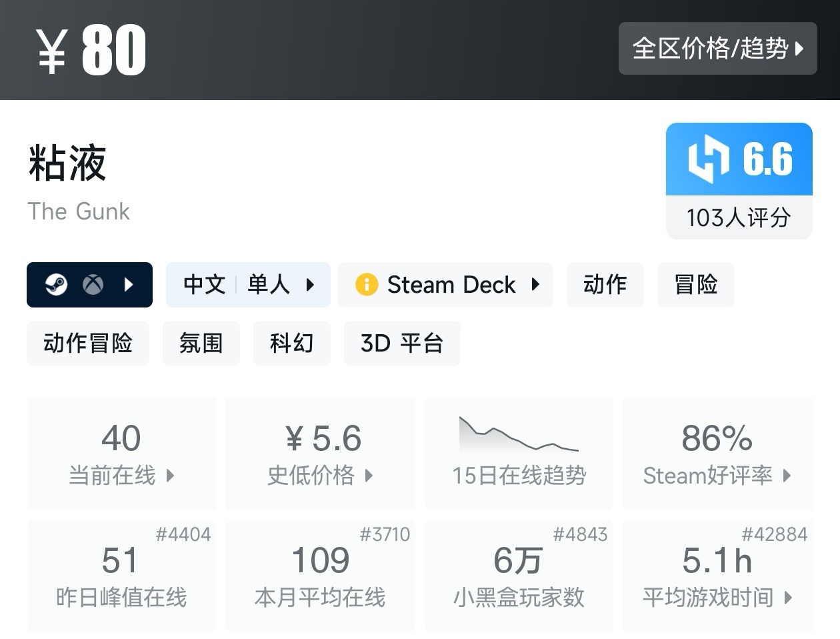This screenshot has width=840, height=639.
Task: Click the Xbox platform icon
Action: [x=93, y=285]
